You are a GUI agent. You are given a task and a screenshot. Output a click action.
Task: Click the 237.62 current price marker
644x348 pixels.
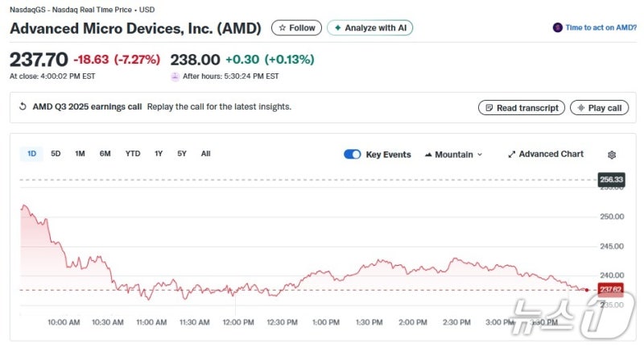coord(610,289)
